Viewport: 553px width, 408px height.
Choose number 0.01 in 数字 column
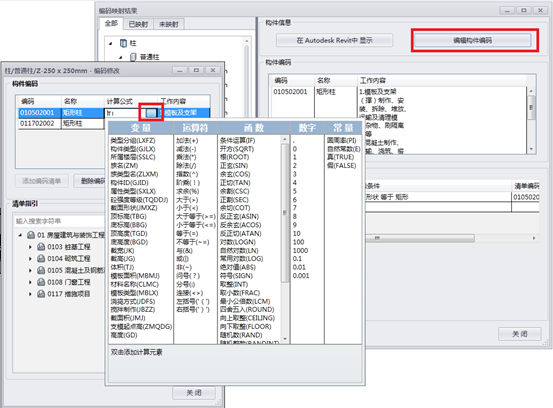299,267
